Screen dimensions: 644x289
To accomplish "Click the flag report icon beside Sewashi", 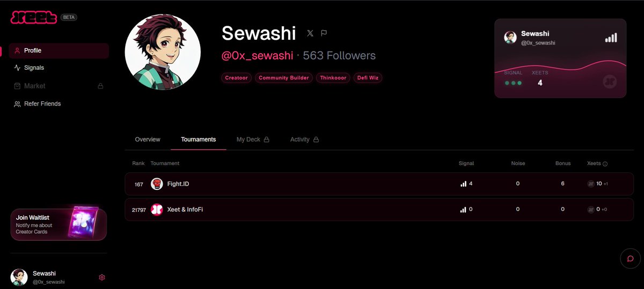I will (324, 33).
